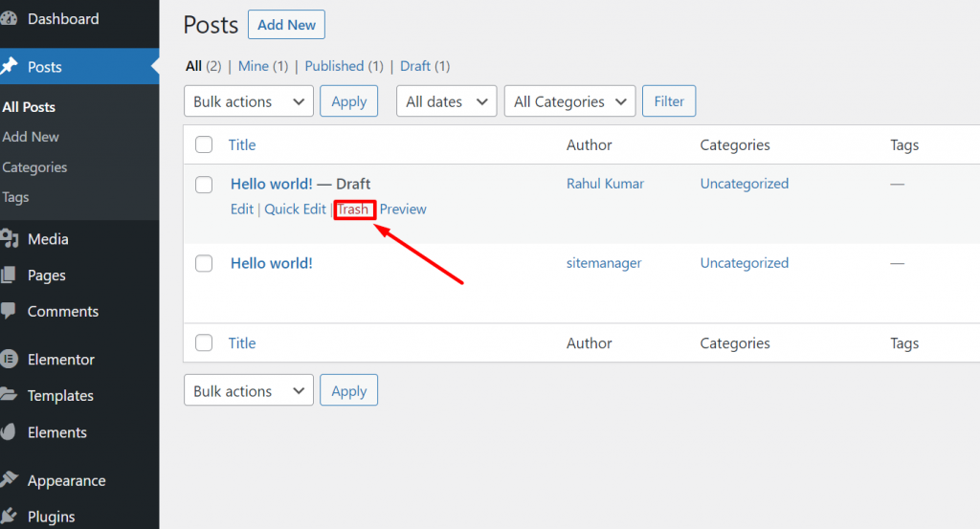
Task: Click the Tags column label in footer
Action: point(904,342)
